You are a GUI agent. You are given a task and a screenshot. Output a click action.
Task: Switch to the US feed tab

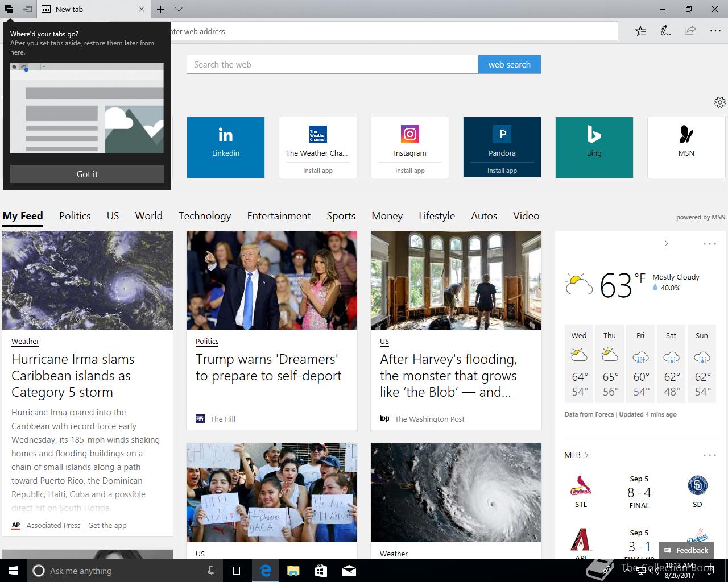pyautogui.click(x=113, y=216)
